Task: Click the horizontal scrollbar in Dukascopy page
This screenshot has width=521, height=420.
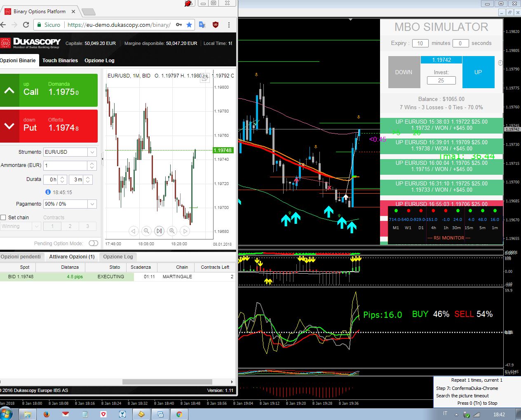Action: click(167, 382)
